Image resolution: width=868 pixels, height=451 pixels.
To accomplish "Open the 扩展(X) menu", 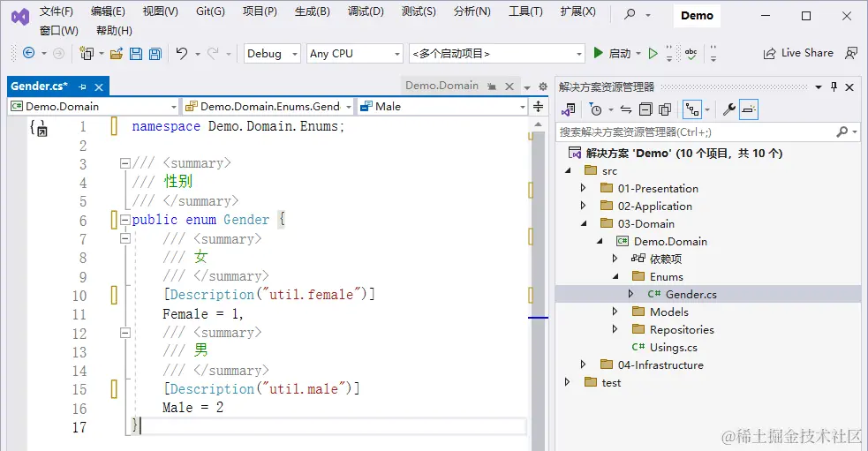I will coord(577,11).
